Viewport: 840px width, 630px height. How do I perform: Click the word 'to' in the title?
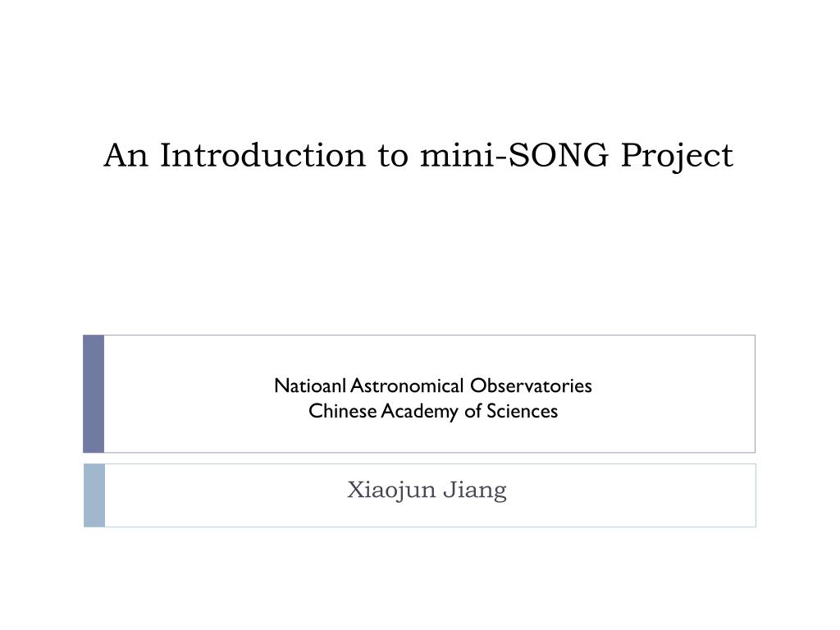point(393,157)
